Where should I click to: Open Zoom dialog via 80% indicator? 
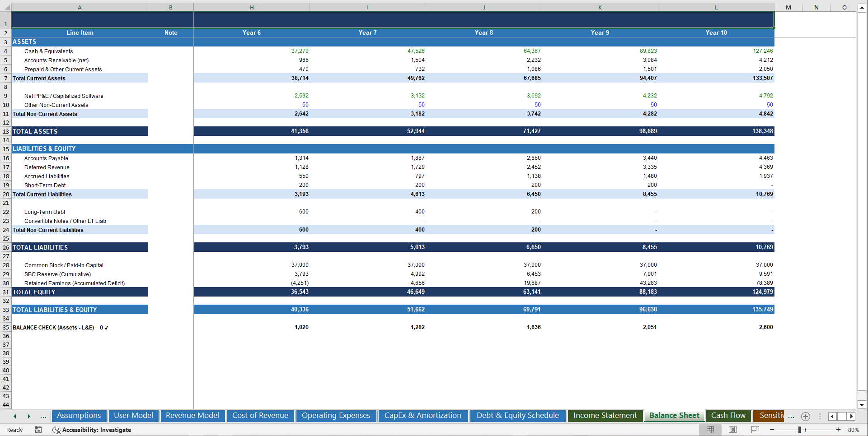(853, 430)
